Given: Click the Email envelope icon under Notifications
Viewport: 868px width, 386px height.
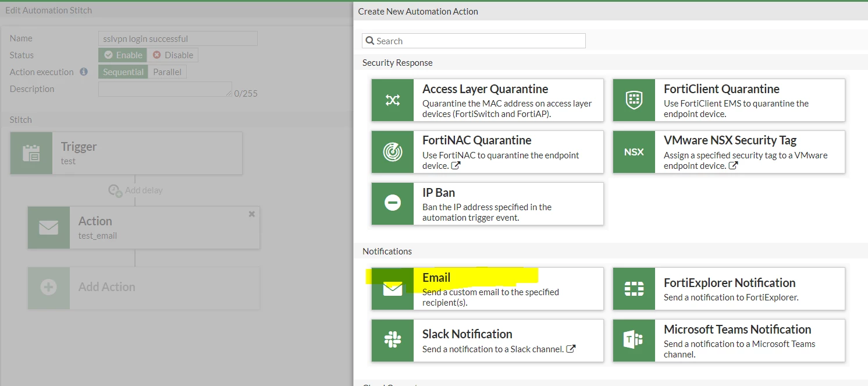Looking at the screenshot, I should (393, 289).
